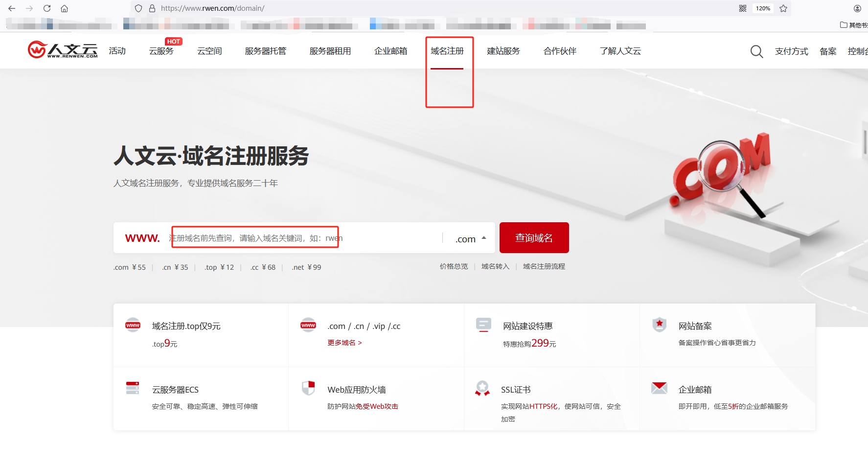Open QR code icon in address bar

coord(743,8)
